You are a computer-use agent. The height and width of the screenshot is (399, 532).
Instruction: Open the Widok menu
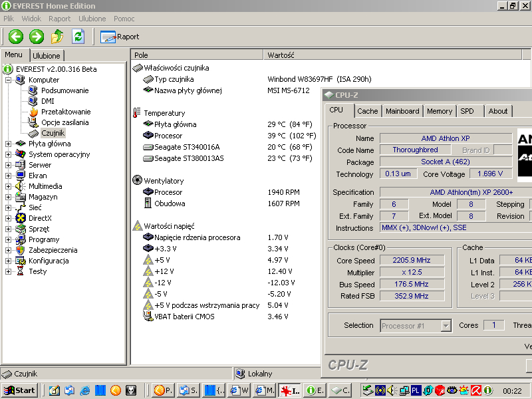pos(31,19)
